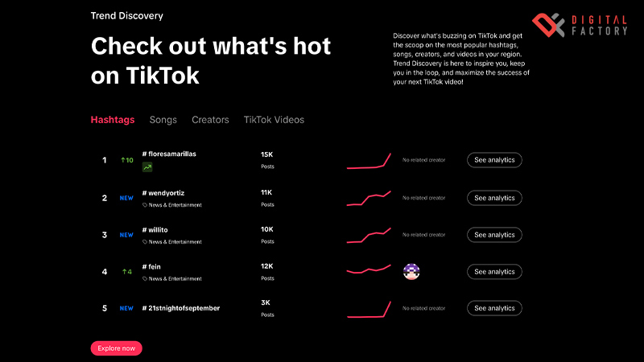Switch to the Hashtags tab

113,120
